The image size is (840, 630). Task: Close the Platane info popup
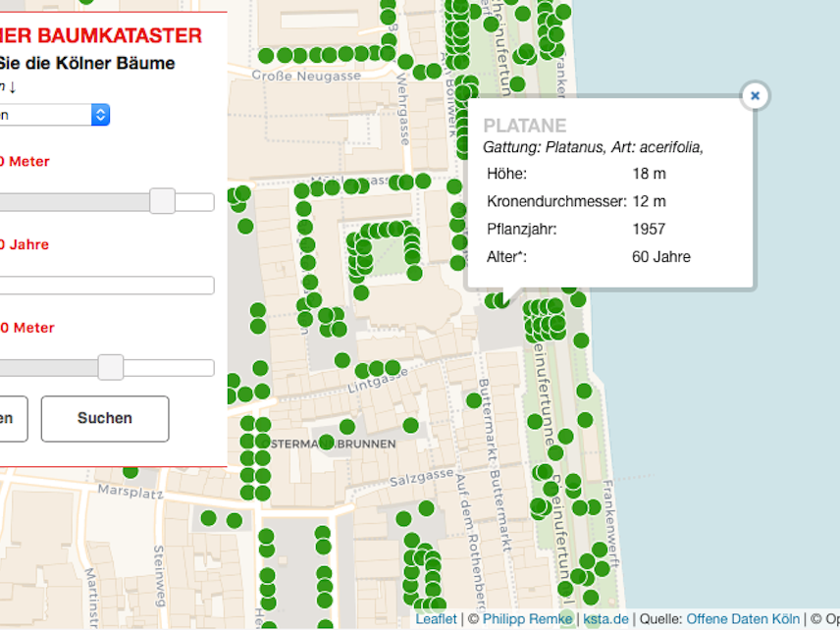point(755,95)
